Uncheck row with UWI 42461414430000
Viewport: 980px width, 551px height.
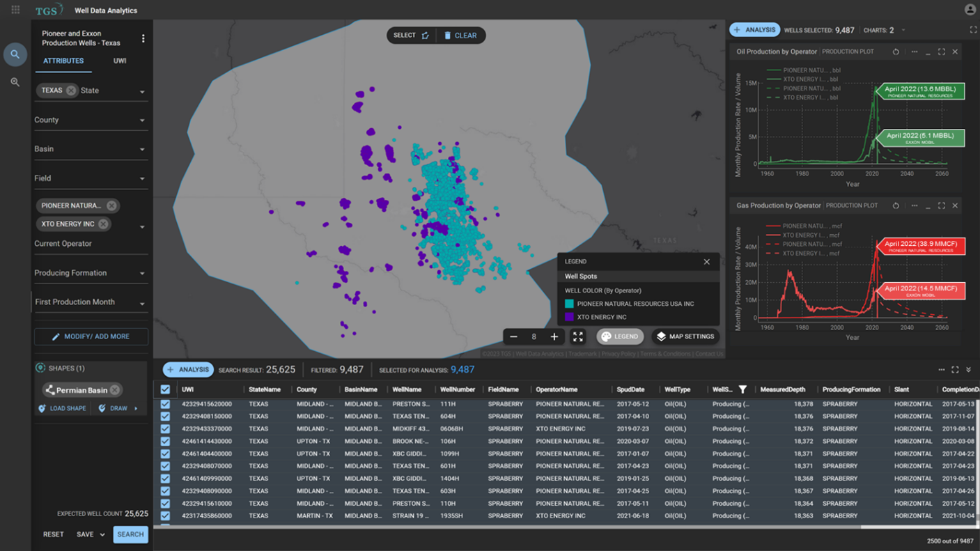[165, 441]
